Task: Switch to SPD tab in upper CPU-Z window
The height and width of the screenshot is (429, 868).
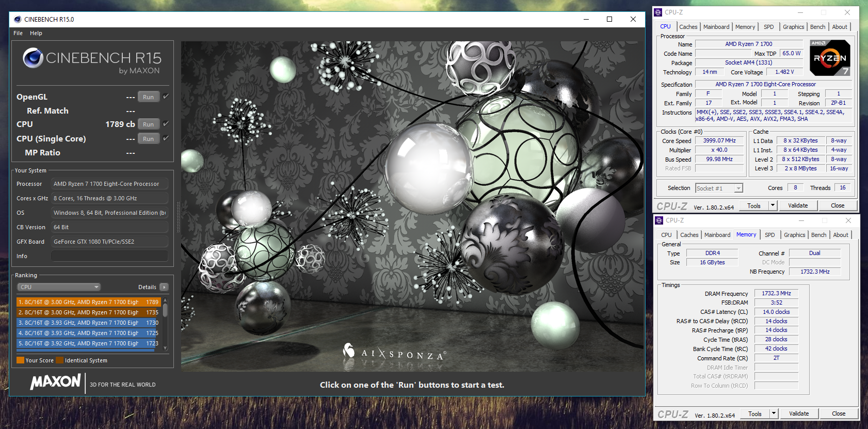Action: point(769,27)
